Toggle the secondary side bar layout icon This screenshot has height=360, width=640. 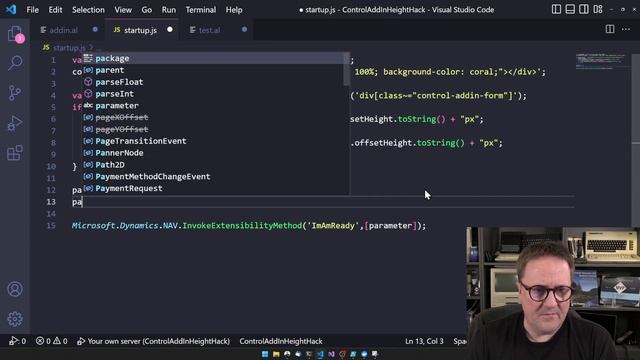tap(584, 9)
